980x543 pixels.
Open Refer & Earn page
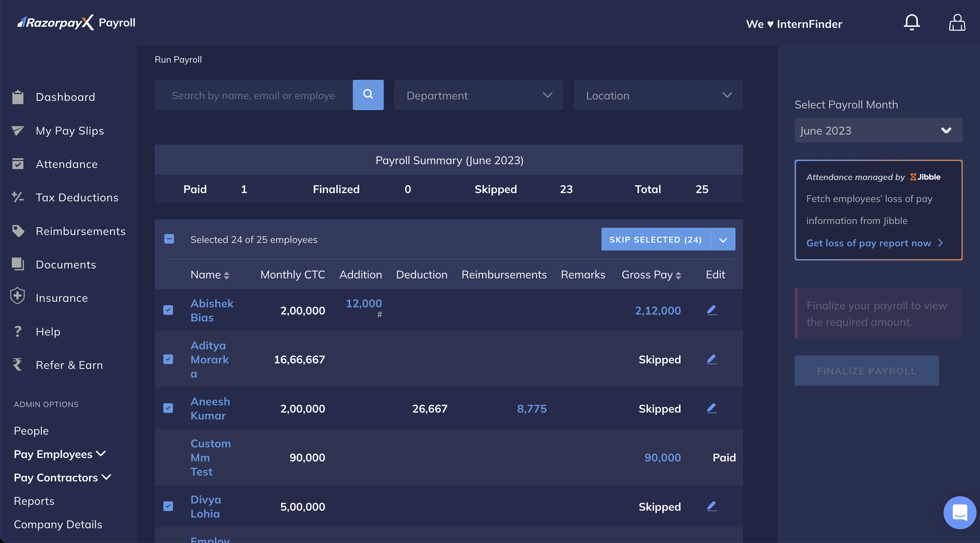point(69,365)
